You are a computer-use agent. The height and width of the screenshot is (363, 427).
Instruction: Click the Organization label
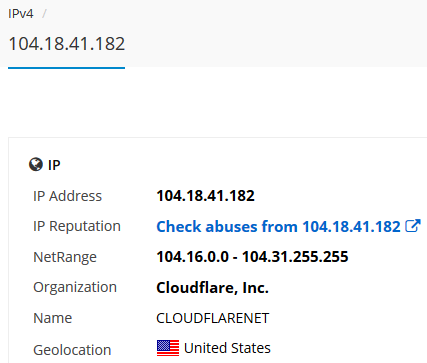point(75,287)
